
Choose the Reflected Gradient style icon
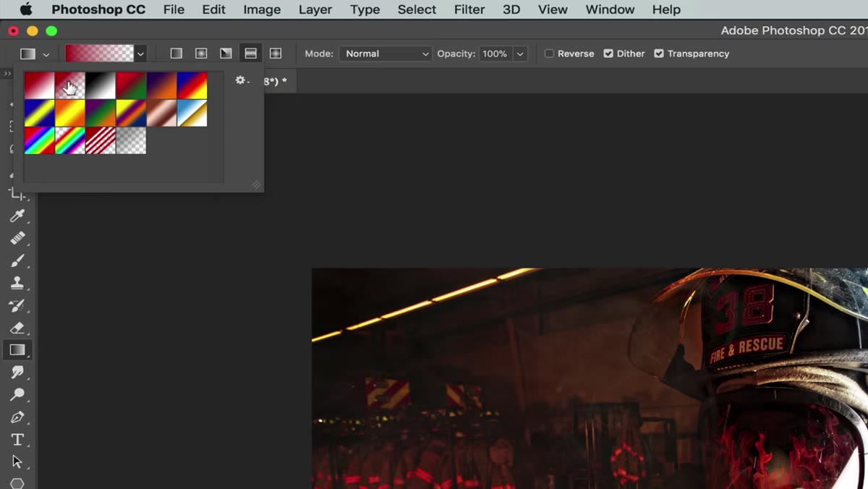pos(250,54)
